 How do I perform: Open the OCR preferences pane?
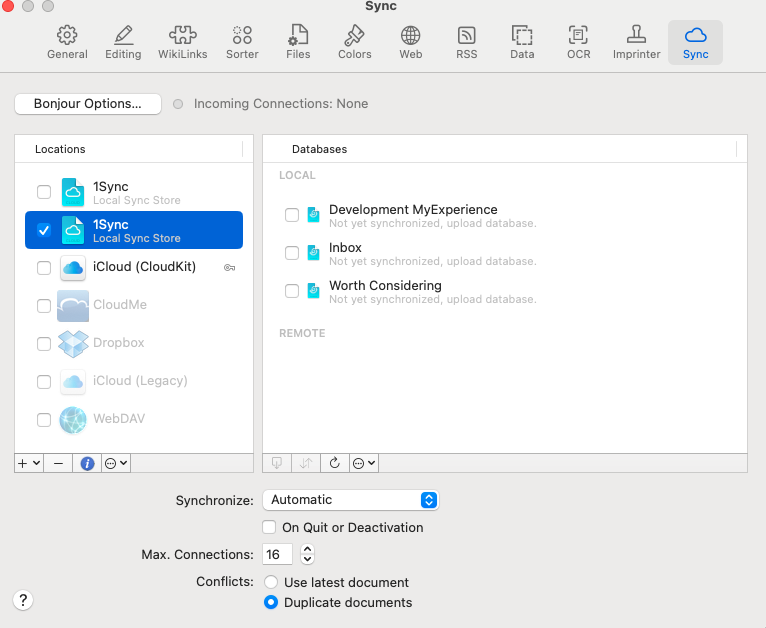point(578,42)
